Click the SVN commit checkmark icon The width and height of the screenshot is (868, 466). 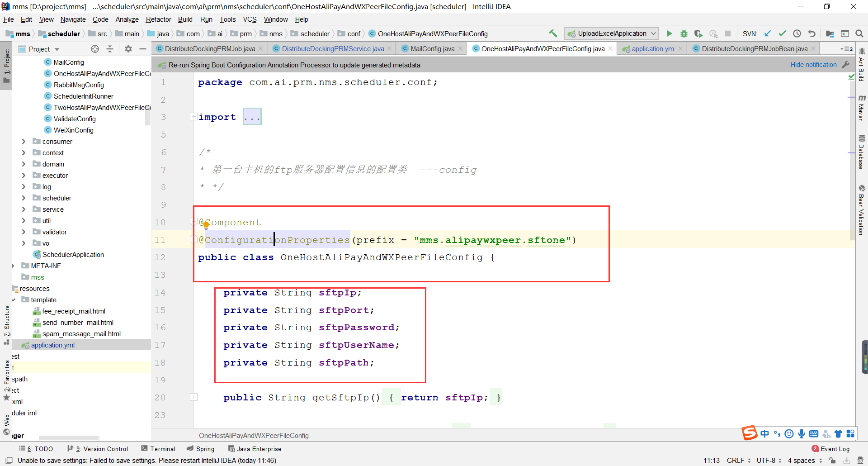(x=782, y=33)
